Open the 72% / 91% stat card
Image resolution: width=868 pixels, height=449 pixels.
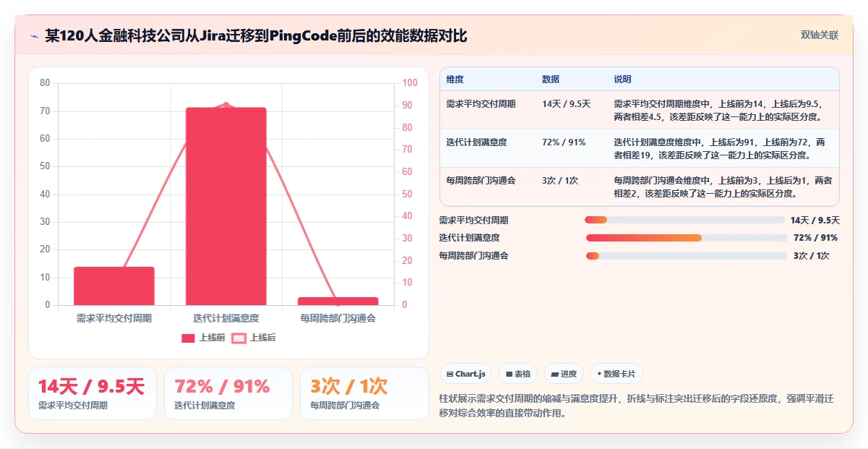[228, 393]
